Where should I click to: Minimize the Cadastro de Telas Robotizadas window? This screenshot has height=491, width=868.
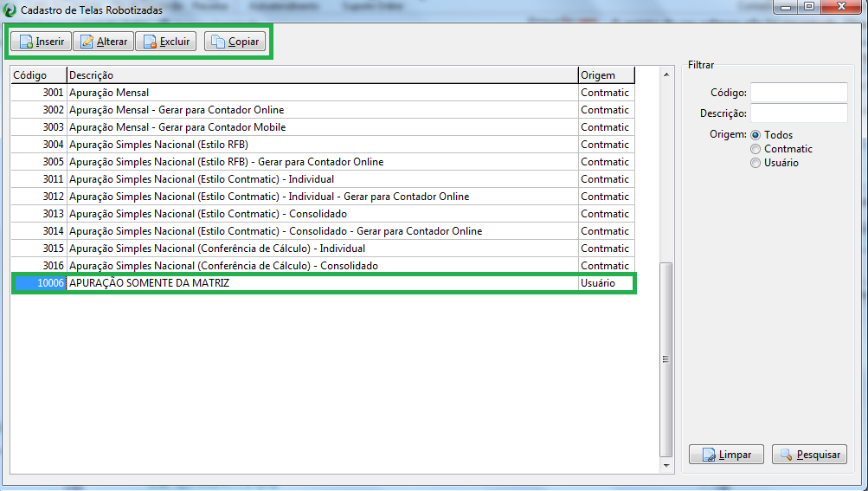785,7
